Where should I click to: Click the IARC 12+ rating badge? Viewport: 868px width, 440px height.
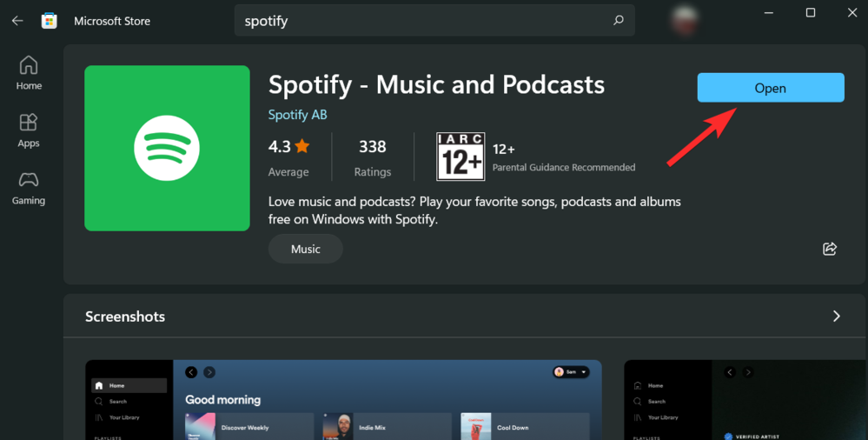click(461, 157)
